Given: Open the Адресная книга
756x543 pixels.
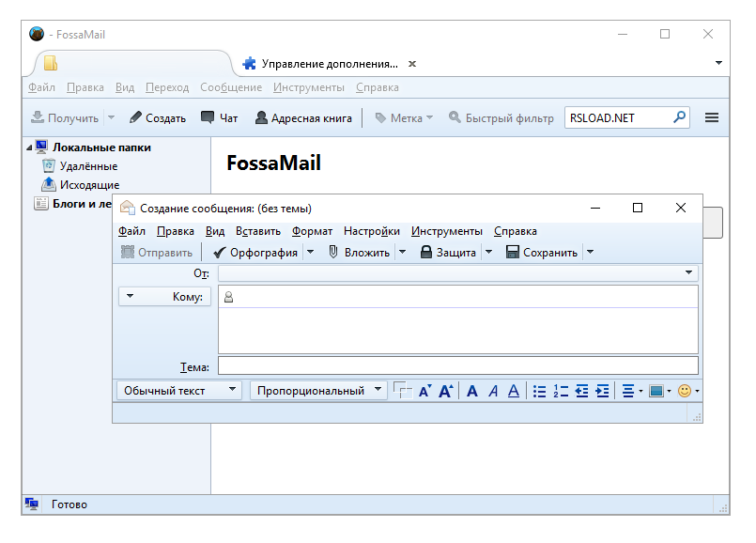Looking at the screenshot, I should (x=303, y=117).
